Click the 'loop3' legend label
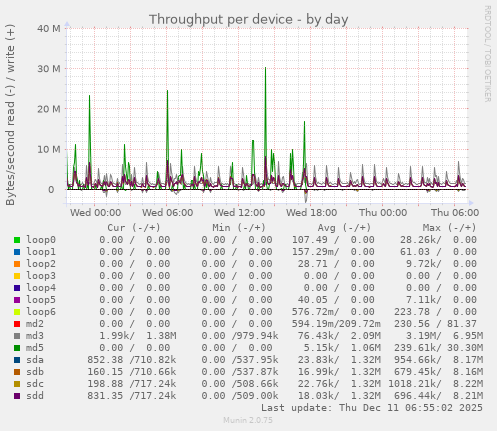 click(41, 276)
